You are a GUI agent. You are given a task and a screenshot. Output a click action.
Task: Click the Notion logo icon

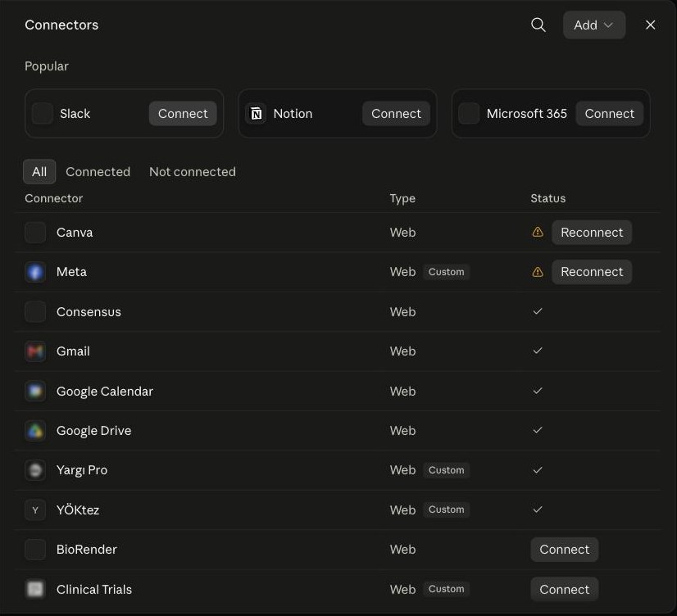click(x=256, y=113)
